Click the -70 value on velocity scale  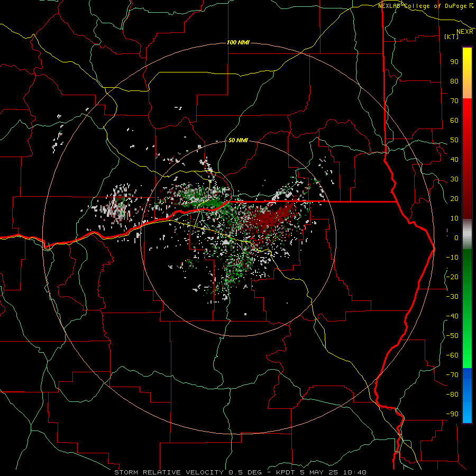[452, 375]
